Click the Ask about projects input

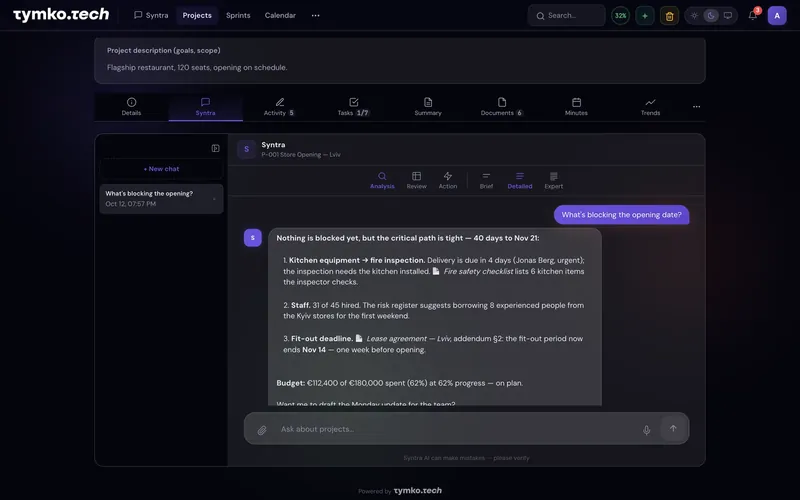(456, 429)
